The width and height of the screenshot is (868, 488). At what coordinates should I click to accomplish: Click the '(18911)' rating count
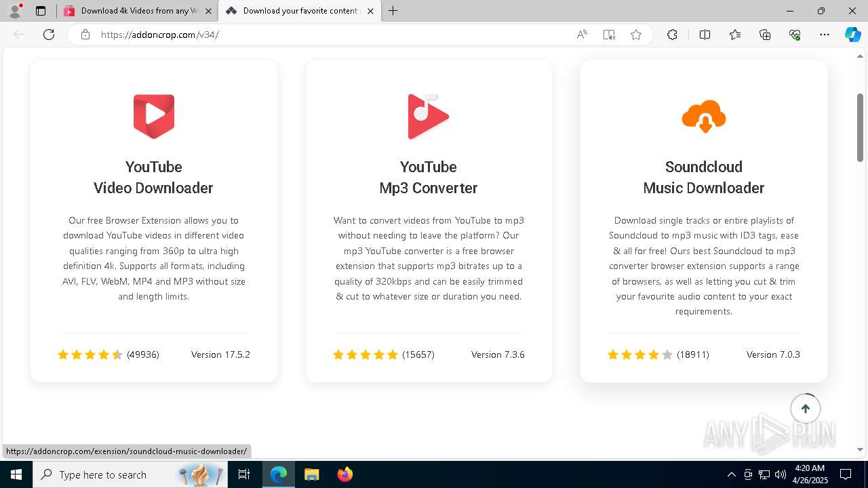click(693, 354)
